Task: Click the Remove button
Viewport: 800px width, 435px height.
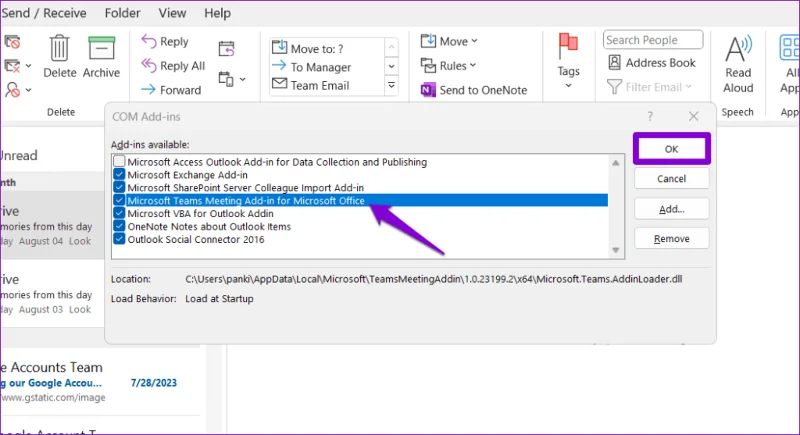Action: tap(671, 238)
